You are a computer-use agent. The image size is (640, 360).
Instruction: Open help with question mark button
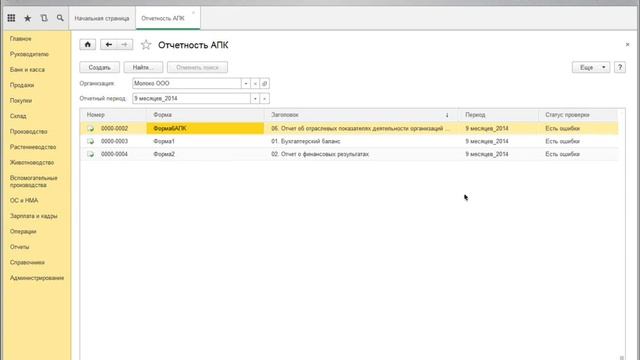point(620,67)
